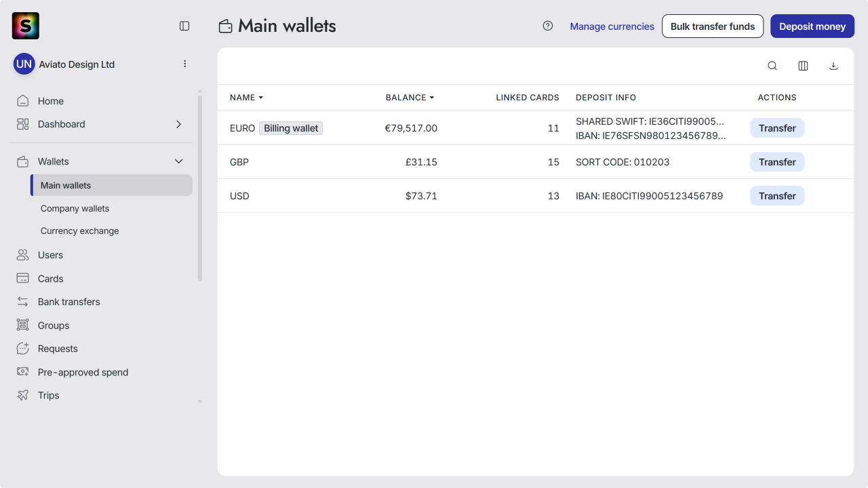Click the £31.15 balance cell
868x488 pixels.
pos(421,162)
